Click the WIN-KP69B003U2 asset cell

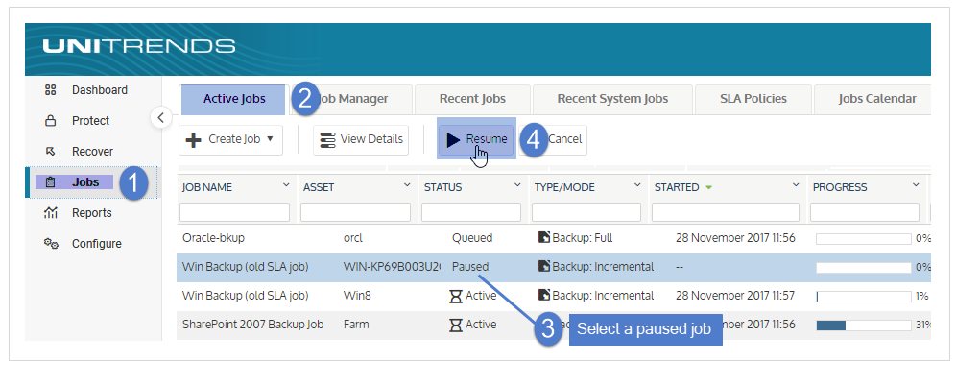point(392,267)
